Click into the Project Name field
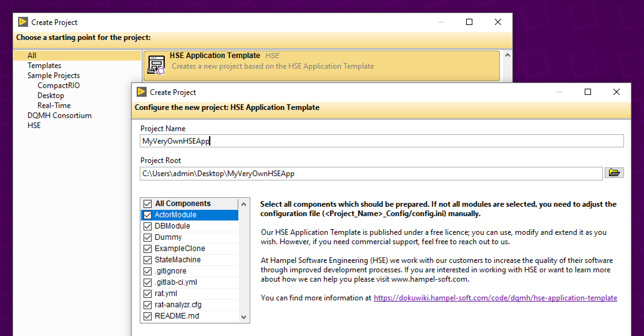 click(381, 141)
